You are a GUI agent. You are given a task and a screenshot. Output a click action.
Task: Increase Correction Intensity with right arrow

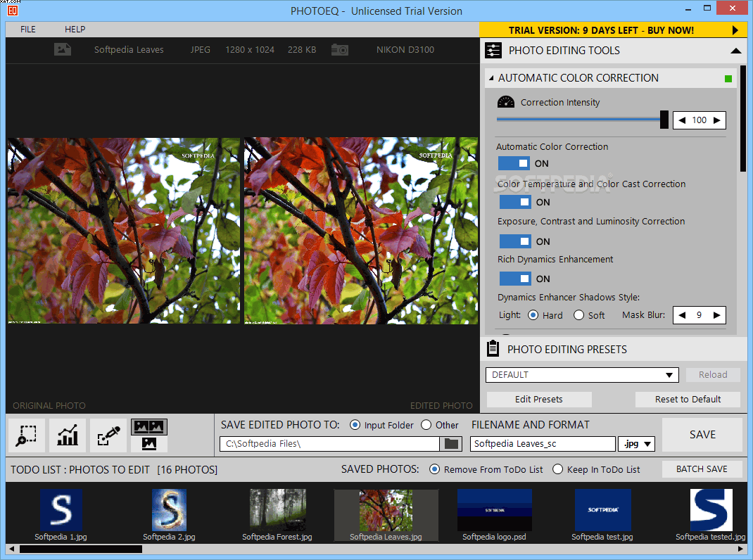coord(716,120)
